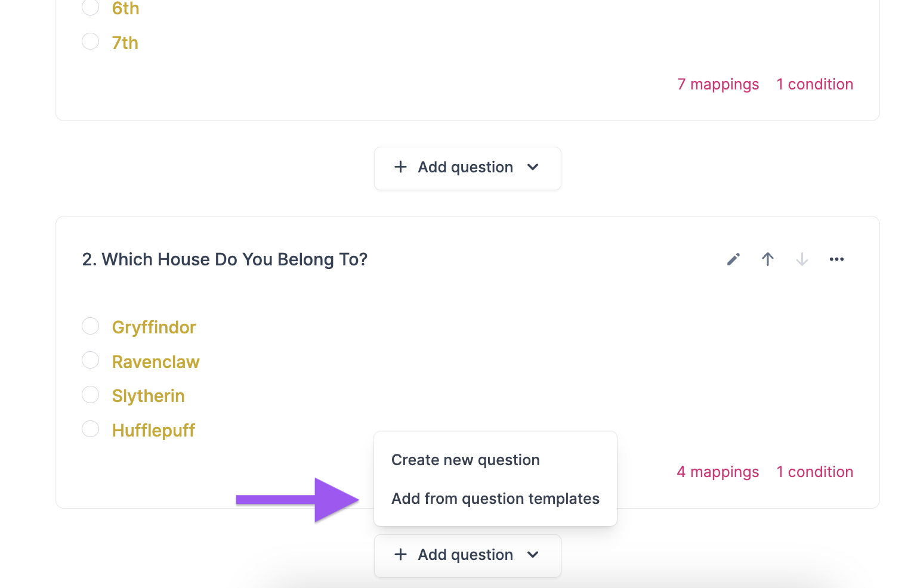Expand the chevron on the upper Add question button

(x=533, y=168)
